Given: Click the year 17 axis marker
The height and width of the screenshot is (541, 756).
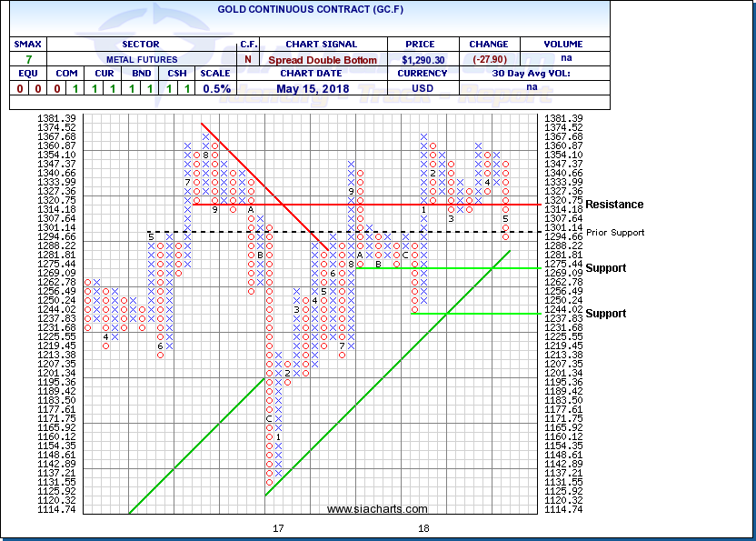Looking at the screenshot, I should tap(279, 528).
